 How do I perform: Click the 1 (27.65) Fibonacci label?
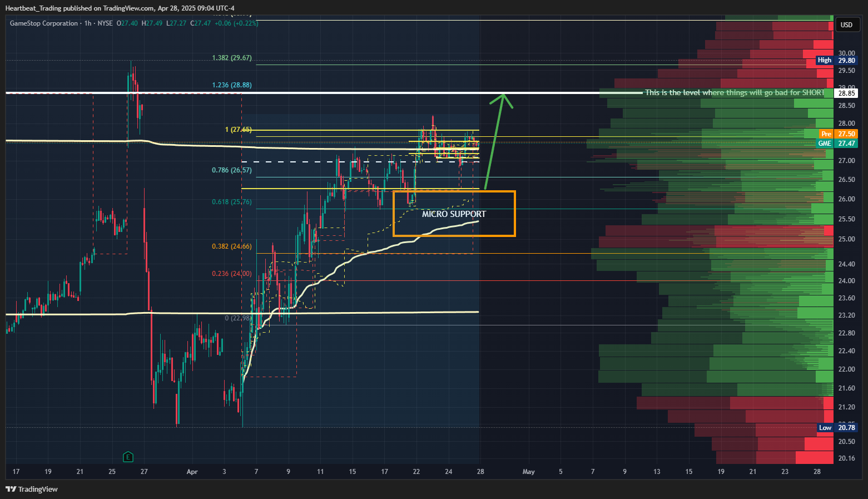239,130
